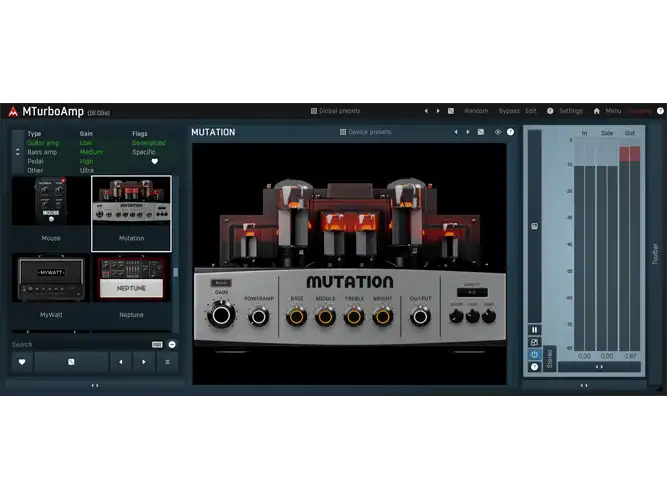Viewport: 667px width, 500px height.
Task: Collapse the device browser panel arrows
Action: tap(95, 386)
